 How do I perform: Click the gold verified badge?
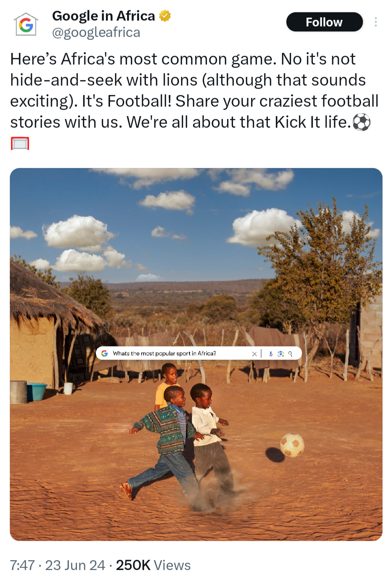click(165, 16)
